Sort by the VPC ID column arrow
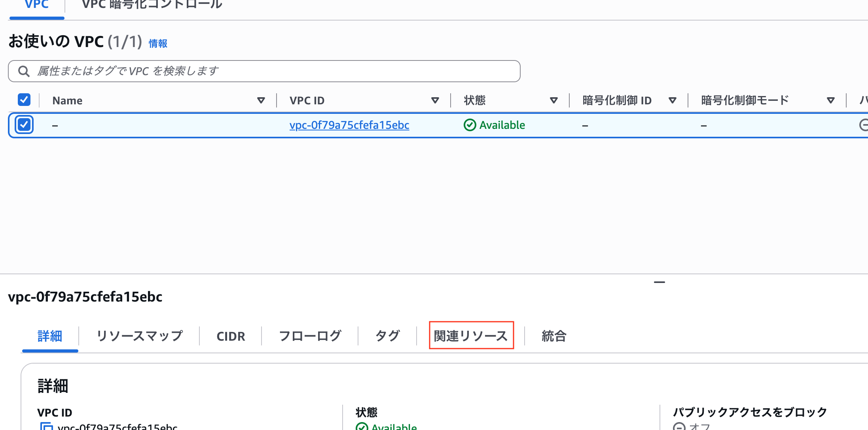The width and height of the screenshot is (868, 430). pyautogui.click(x=435, y=100)
